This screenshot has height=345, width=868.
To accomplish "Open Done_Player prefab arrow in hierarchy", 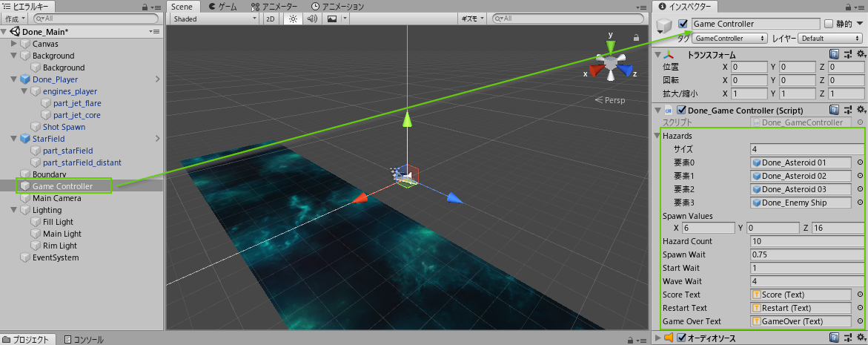I will [157, 79].
